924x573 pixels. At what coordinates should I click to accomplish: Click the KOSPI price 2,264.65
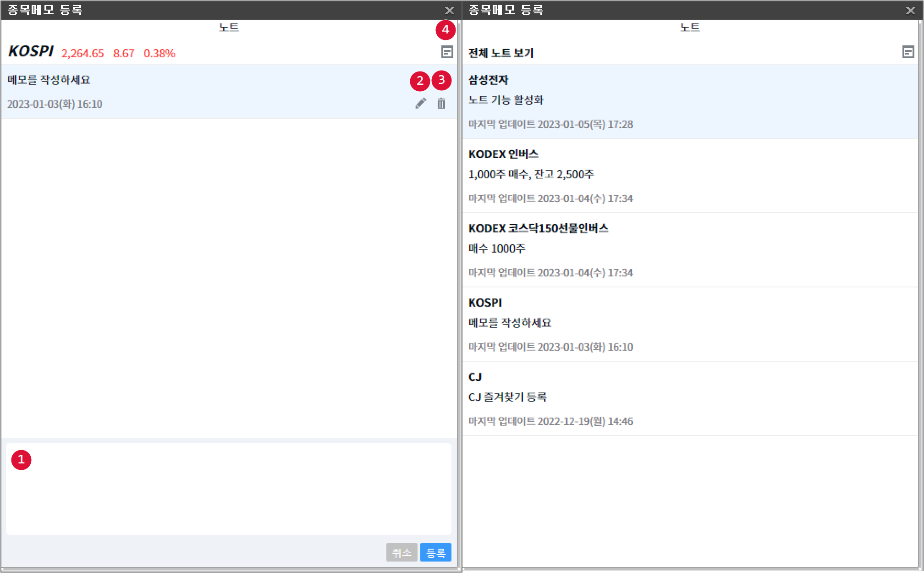pos(83,54)
